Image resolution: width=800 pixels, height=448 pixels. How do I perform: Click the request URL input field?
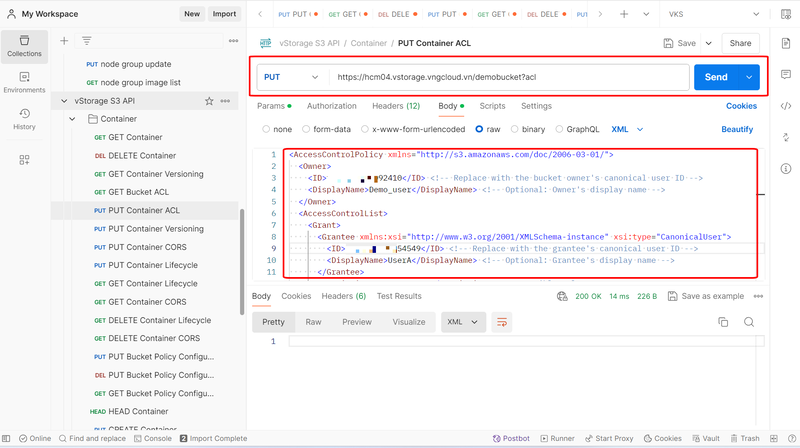[508, 77]
